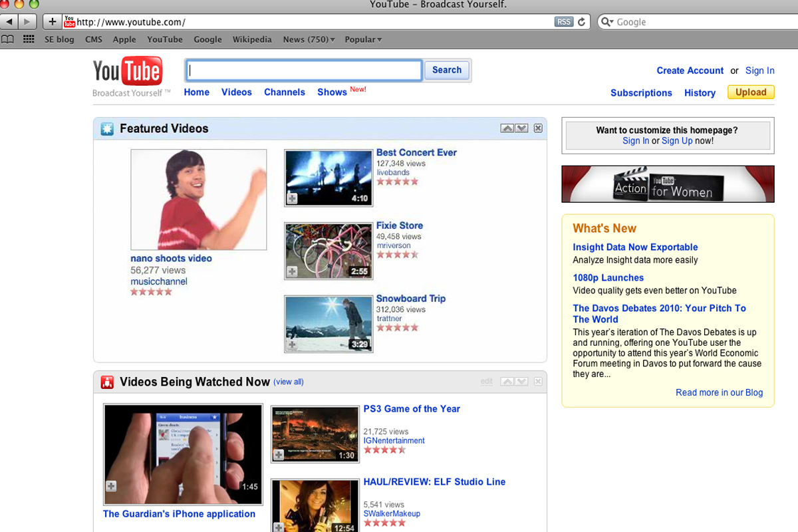This screenshot has height=532, width=798.
Task: Open SE blog bookmark
Action: coord(59,39)
